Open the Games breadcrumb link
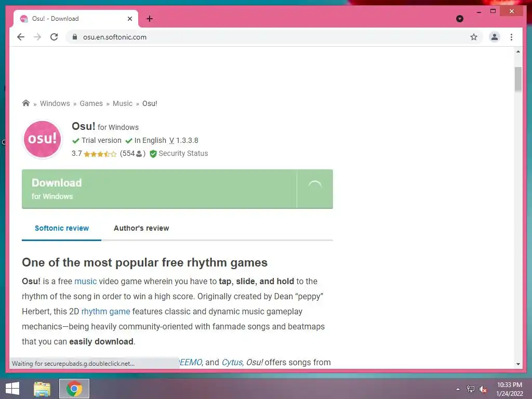 coord(91,103)
